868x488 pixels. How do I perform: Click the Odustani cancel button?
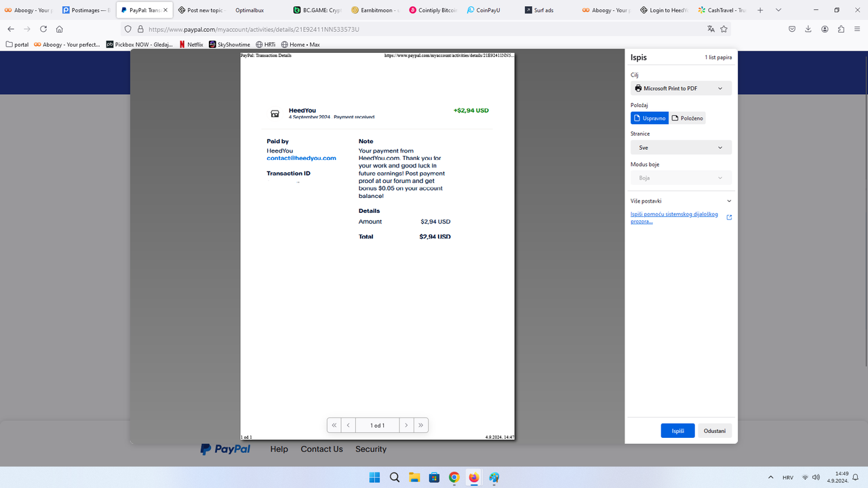715,430
